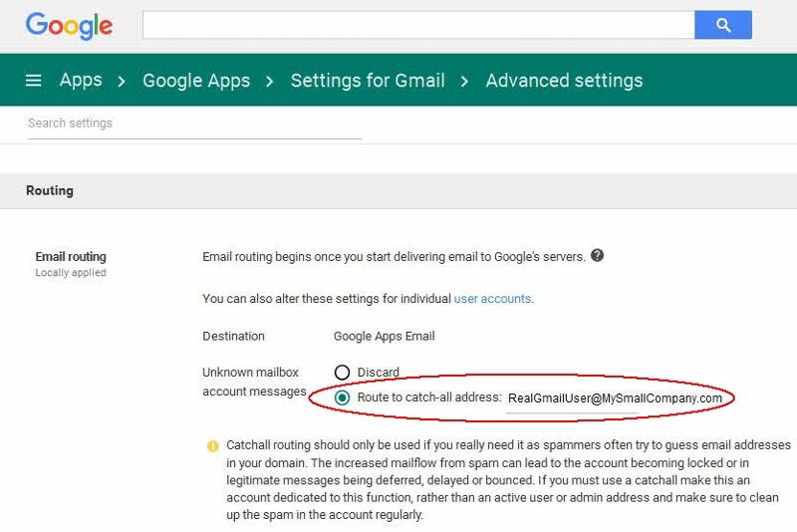Open the help question mark icon
Viewport: 797px width, 532px height.
597,256
